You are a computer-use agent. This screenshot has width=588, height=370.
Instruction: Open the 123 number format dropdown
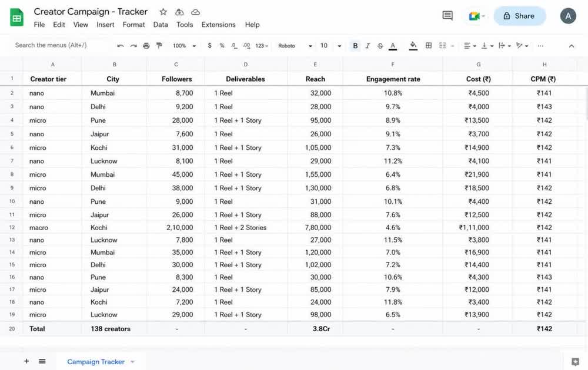point(262,46)
